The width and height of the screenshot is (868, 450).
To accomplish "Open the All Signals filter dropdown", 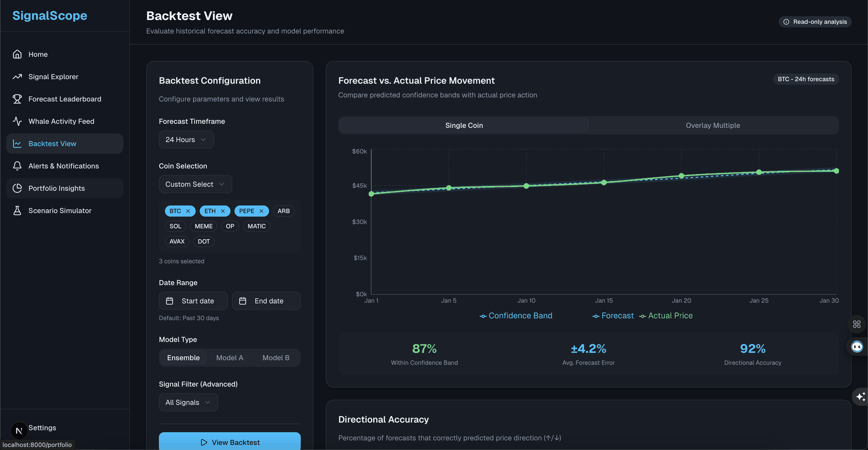I will (188, 402).
